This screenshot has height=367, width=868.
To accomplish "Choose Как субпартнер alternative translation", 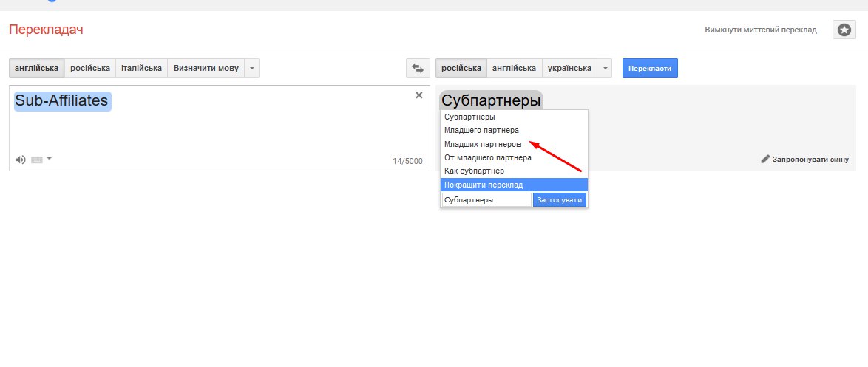I will click(514, 171).
